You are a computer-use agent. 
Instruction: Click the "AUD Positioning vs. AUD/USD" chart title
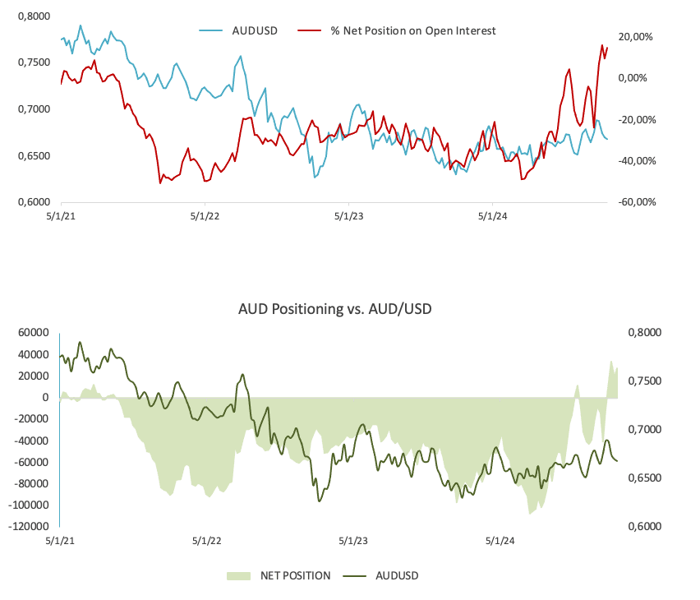[x=334, y=309]
